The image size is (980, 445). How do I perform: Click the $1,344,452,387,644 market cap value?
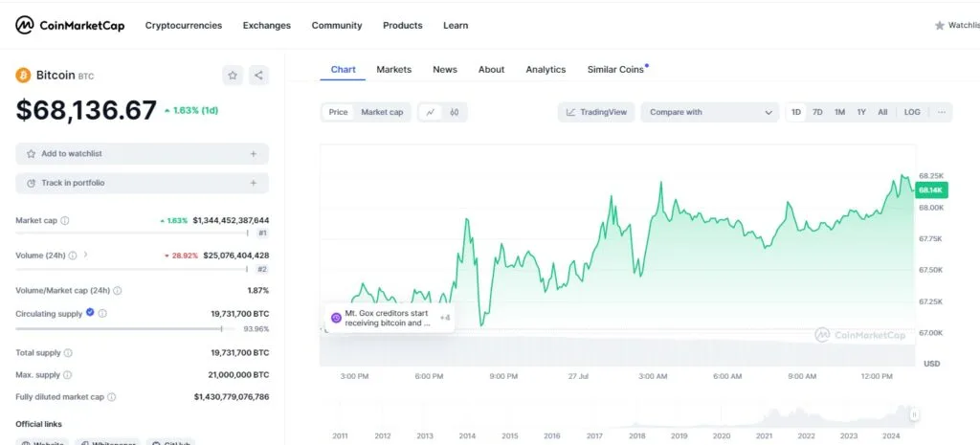point(231,221)
